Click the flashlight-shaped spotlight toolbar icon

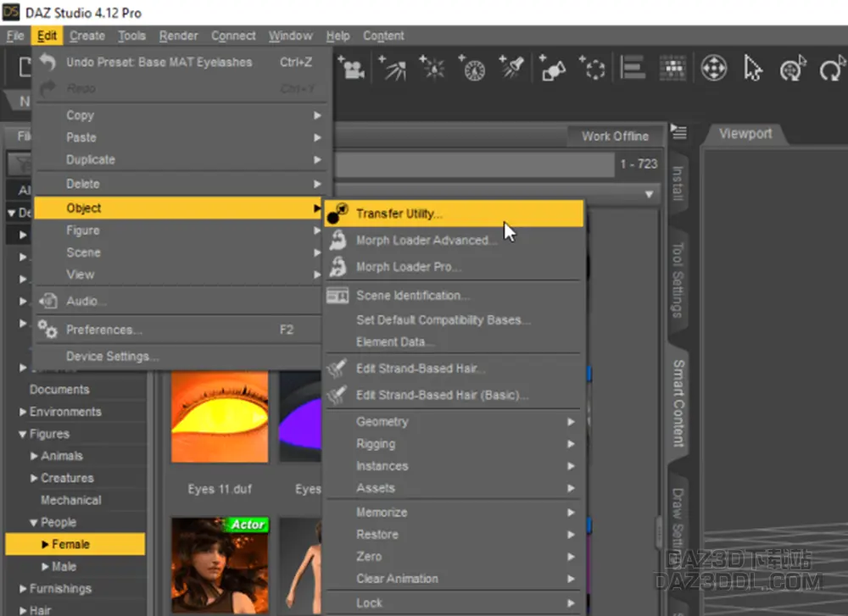(x=511, y=68)
